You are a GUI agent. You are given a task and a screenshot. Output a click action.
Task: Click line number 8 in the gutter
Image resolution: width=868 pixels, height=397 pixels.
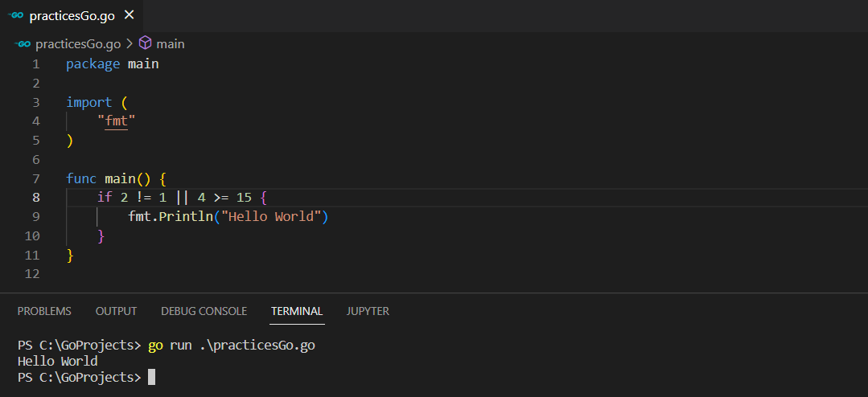[x=35, y=198]
